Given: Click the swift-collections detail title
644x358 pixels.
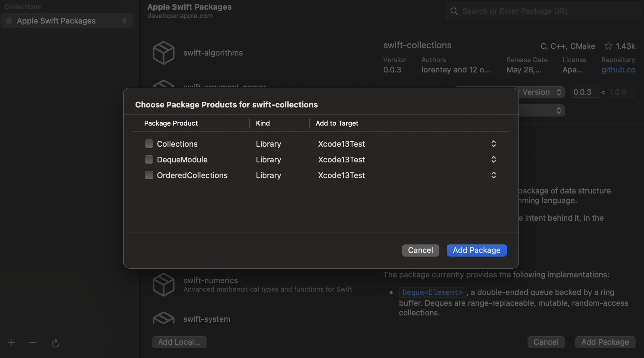Looking at the screenshot, I should coord(417,45).
